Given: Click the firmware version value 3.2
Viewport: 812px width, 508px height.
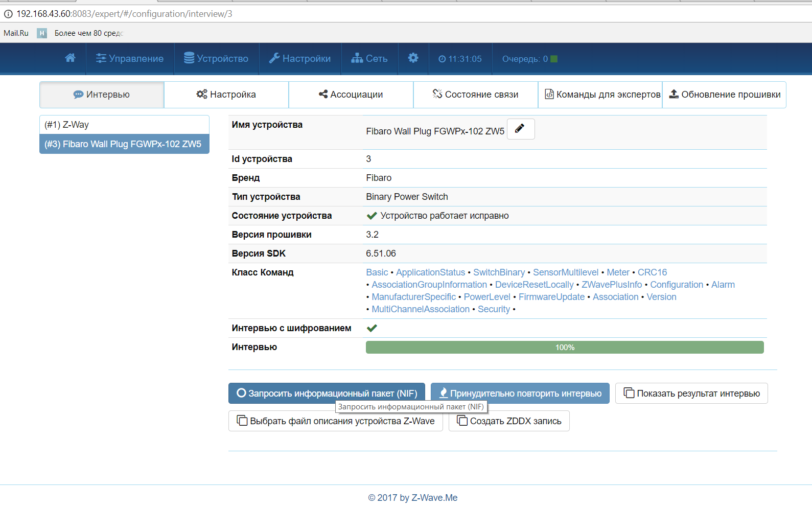Looking at the screenshot, I should point(372,235).
